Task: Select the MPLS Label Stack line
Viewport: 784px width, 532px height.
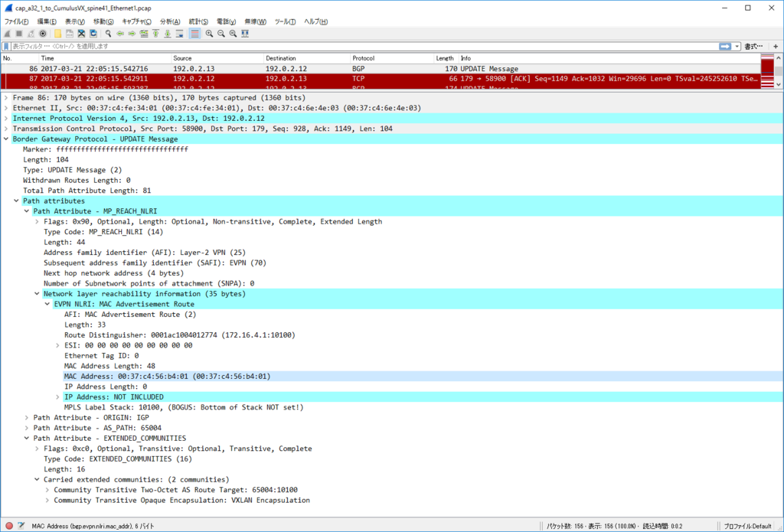Action: (x=184, y=407)
